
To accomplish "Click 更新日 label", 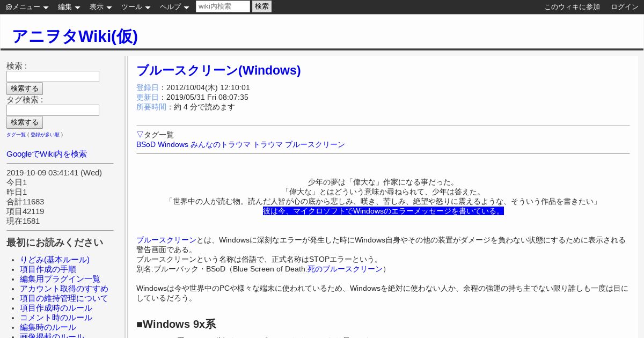I will click(x=148, y=97).
